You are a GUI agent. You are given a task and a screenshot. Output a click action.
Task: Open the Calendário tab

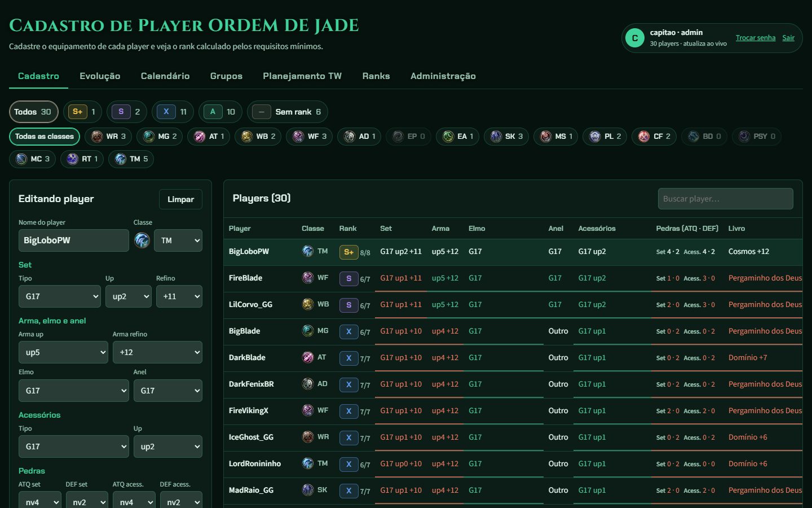(165, 76)
